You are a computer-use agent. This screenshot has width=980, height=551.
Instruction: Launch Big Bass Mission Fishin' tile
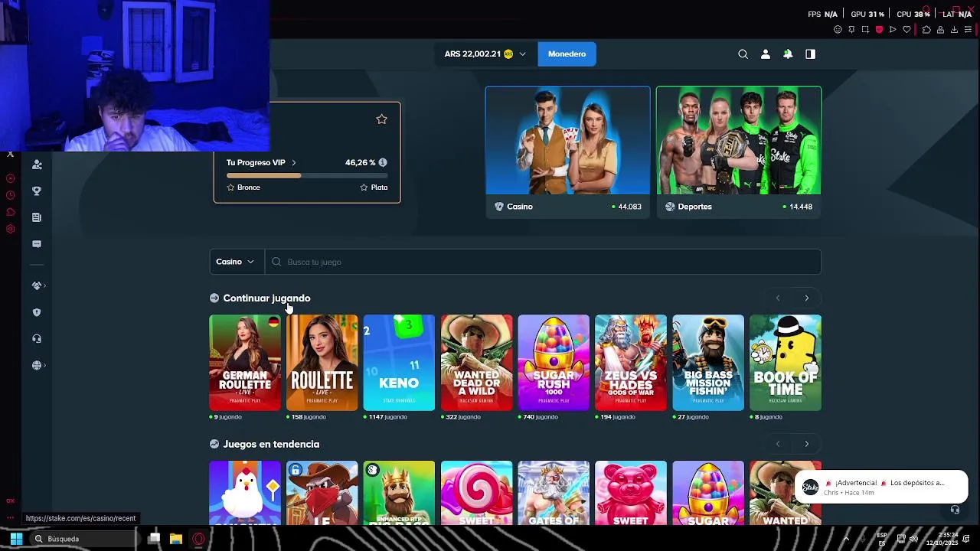708,363
